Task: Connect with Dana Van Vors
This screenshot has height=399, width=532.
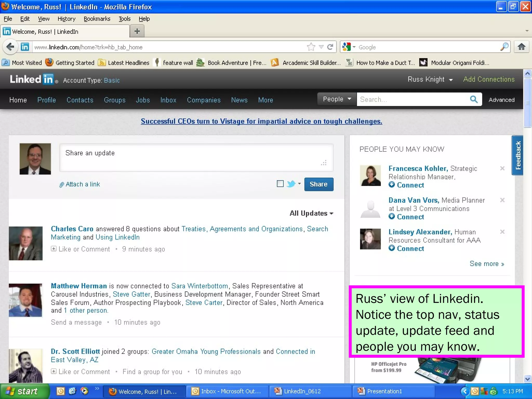Action: click(x=407, y=217)
